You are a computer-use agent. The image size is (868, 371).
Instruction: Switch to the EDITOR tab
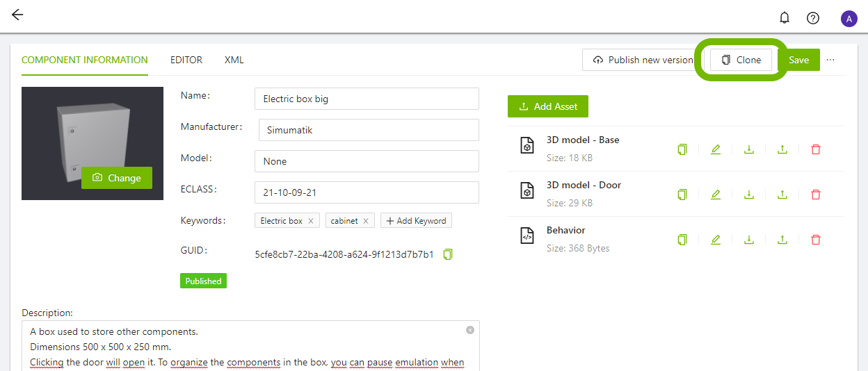(x=186, y=60)
